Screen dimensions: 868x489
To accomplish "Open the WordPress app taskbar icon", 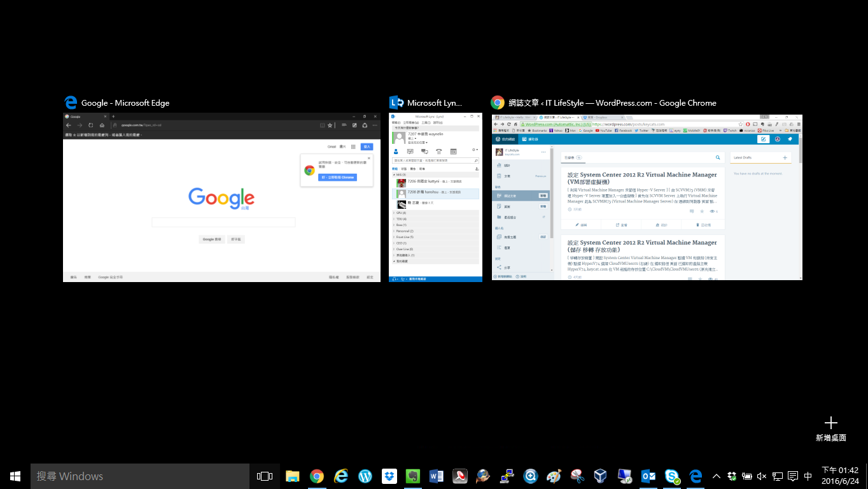I will [365, 476].
